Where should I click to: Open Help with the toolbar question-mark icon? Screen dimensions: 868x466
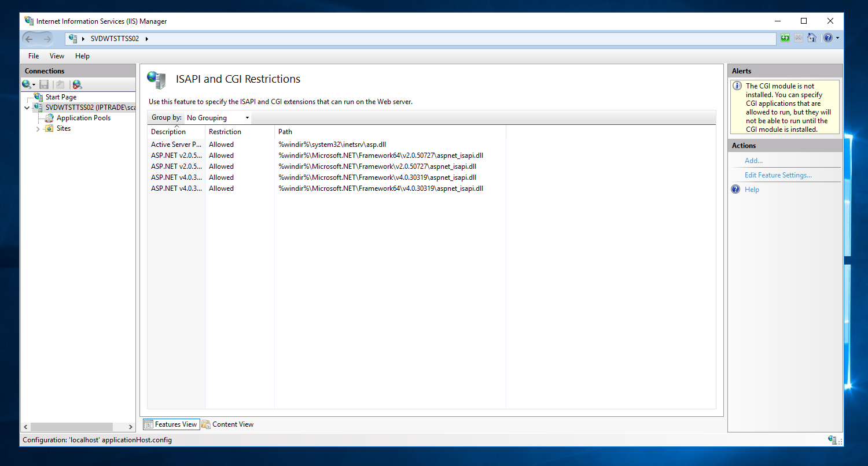(828, 38)
